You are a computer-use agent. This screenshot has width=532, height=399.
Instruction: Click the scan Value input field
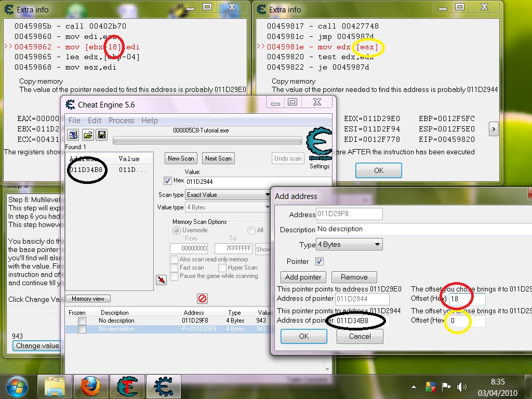(258, 181)
